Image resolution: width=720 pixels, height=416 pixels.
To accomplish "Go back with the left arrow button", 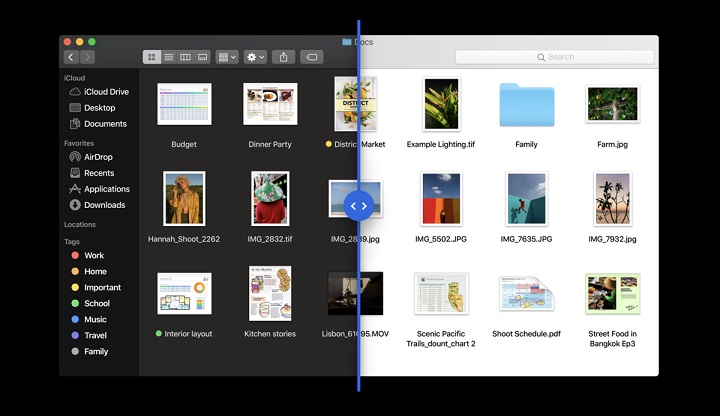I will [71, 57].
